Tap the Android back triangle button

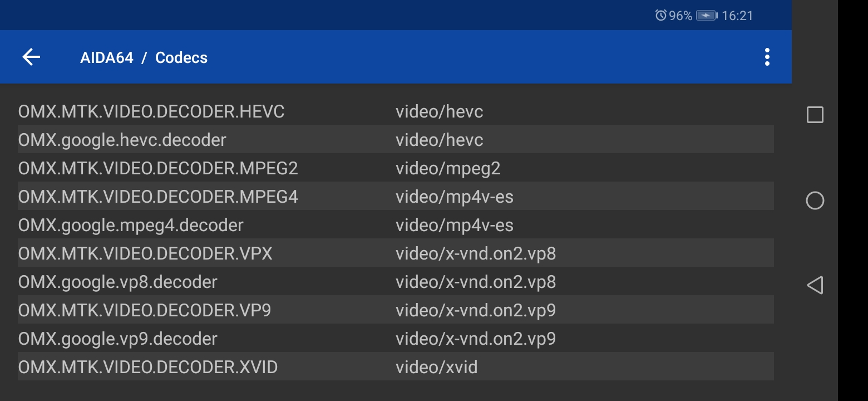(815, 285)
